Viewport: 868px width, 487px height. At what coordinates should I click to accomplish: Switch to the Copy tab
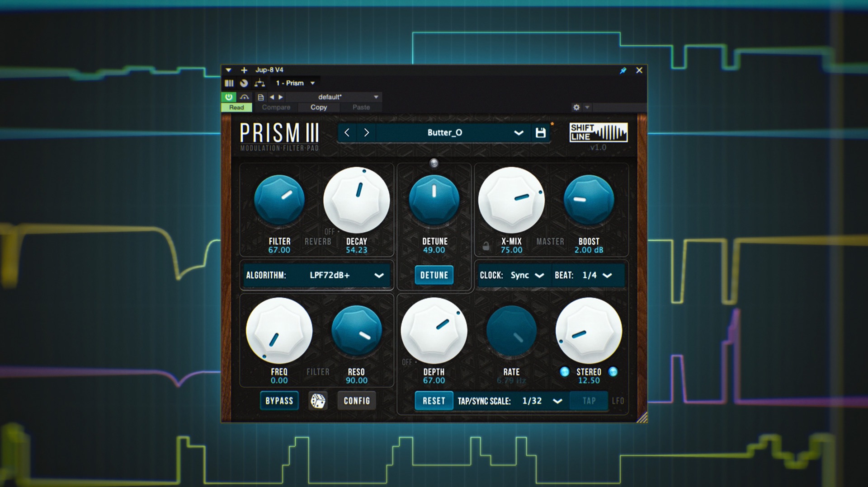[318, 108]
